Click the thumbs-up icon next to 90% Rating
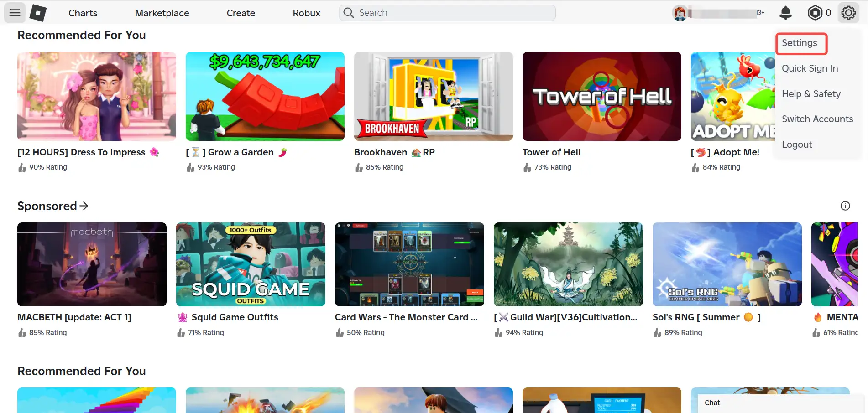The width and height of the screenshot is (868, 413). [22, 167]
